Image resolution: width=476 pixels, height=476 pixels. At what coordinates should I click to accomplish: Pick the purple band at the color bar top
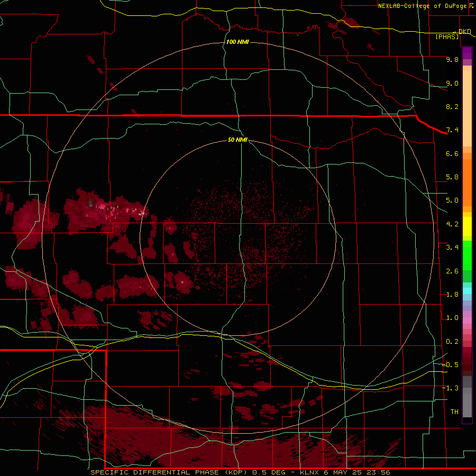coord(467,53)
